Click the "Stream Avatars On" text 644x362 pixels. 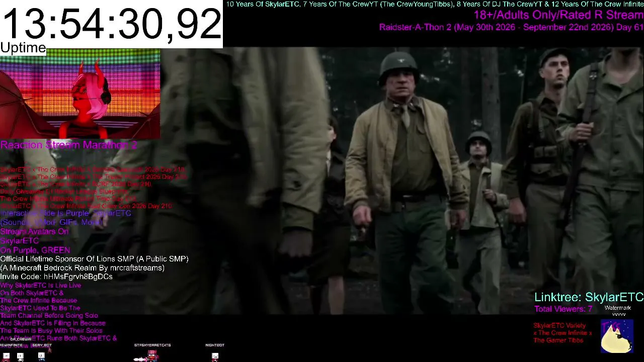[x=34, y=231]
